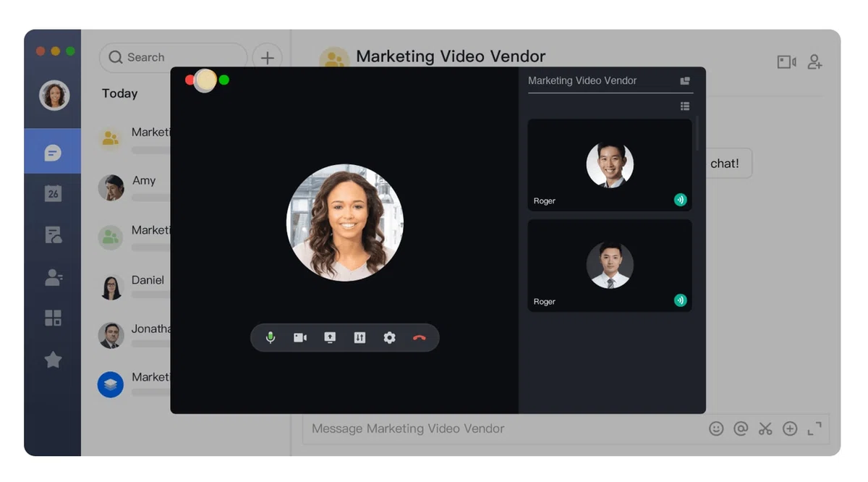Screen dimensions: 868x482
Task: Click speaking indicator on bottom Roger tile
Action: tap(680, 300)
